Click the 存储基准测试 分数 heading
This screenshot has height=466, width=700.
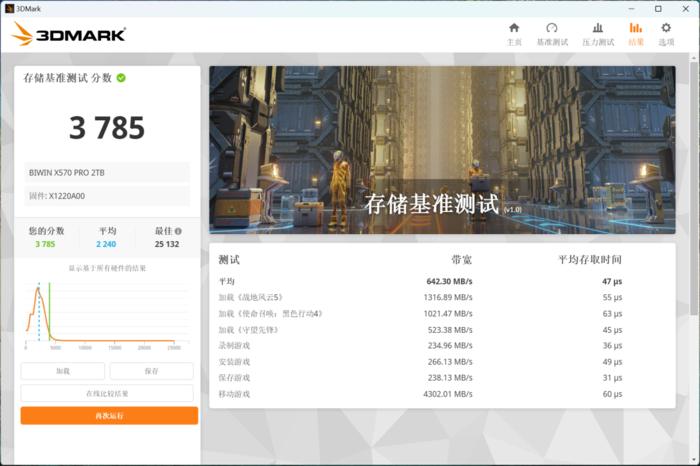tap(67, 78)
